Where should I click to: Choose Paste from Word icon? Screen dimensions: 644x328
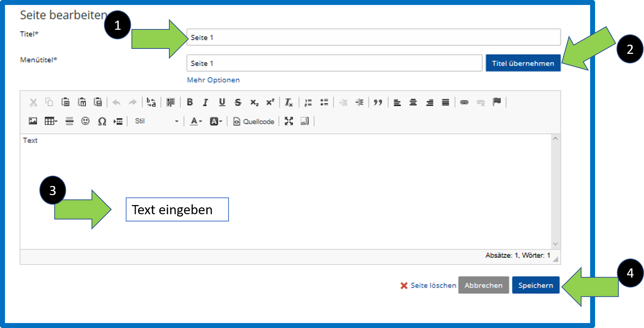pos(98,102)
